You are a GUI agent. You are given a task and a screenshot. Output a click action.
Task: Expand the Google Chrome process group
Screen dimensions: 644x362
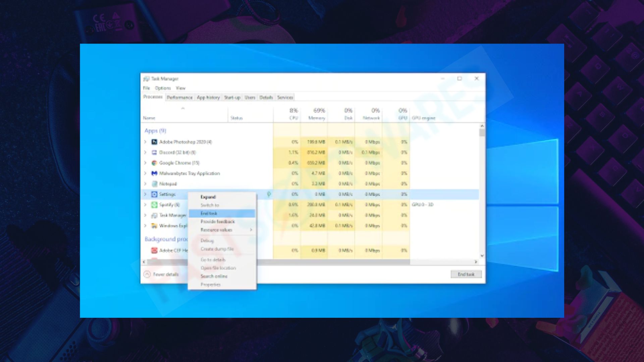145,163
